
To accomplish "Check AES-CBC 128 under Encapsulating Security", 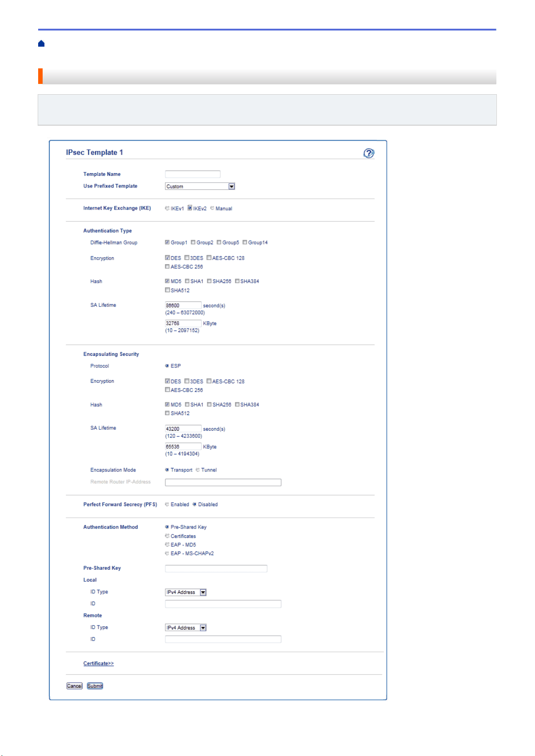I will (x=209, y=381).
